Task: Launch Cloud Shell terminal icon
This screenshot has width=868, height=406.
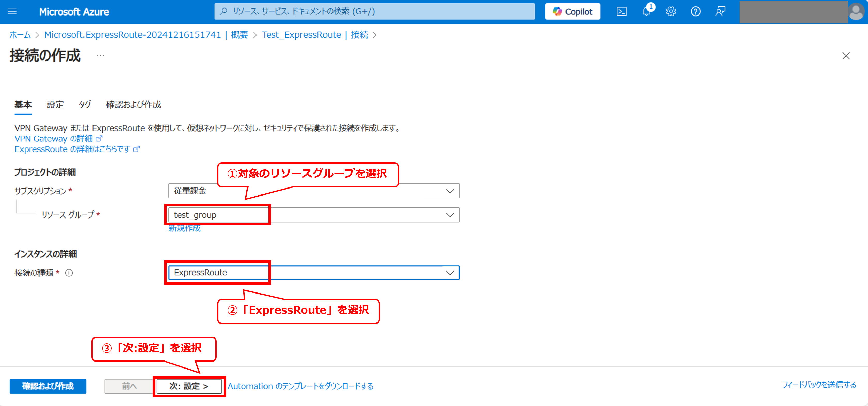Action: point(621,11)
